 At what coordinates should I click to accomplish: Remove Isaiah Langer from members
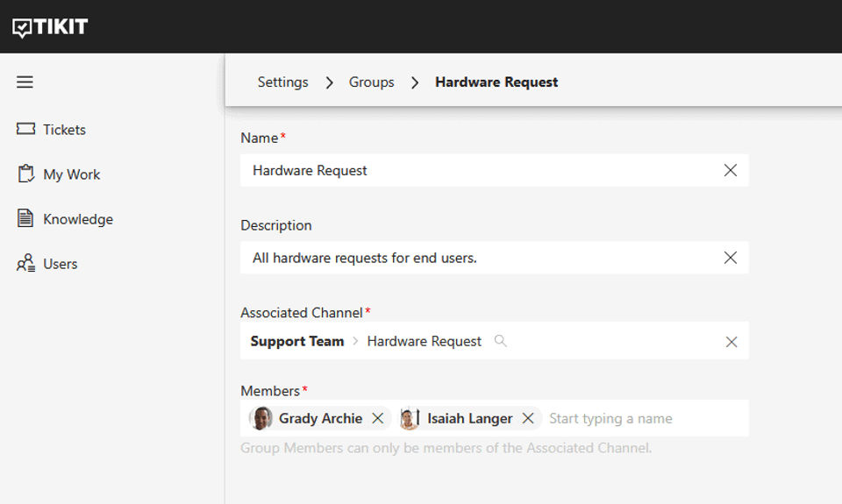pos(528,418)
